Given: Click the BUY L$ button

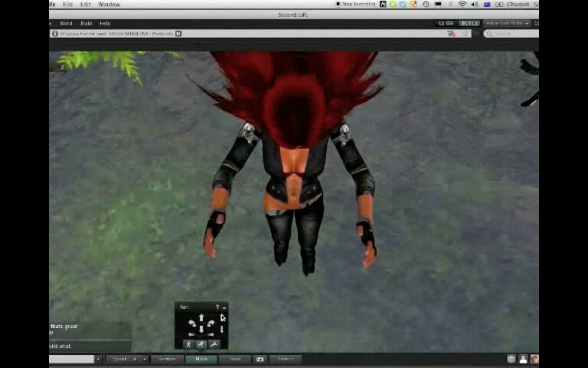Looking at the screenshot, I should pos(469,23).
